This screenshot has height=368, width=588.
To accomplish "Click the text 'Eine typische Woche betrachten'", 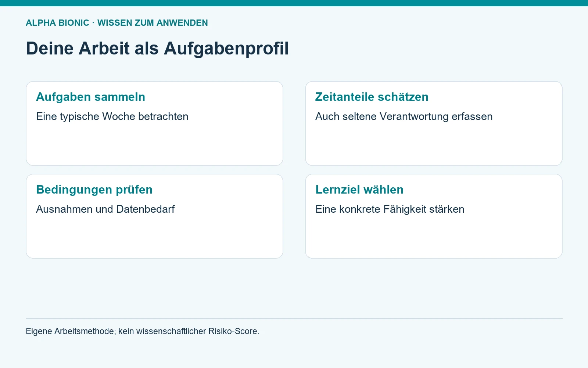I will [112, 117].
